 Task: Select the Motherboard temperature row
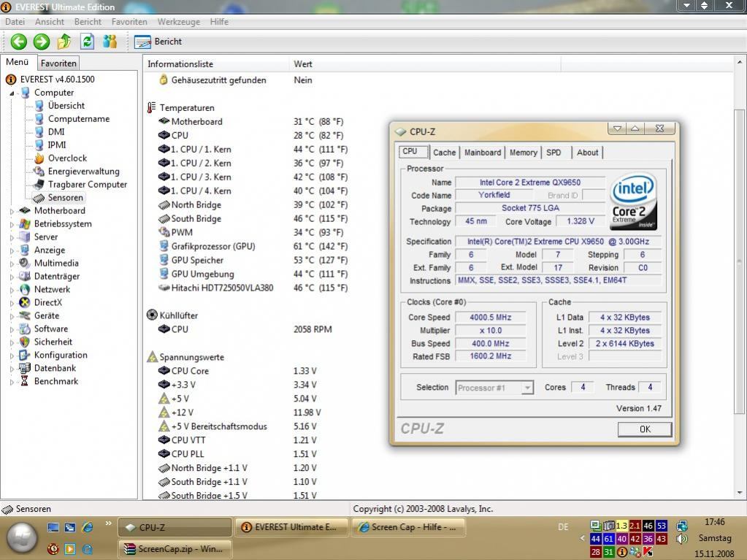pyautogui.click(x=253, y=122)
